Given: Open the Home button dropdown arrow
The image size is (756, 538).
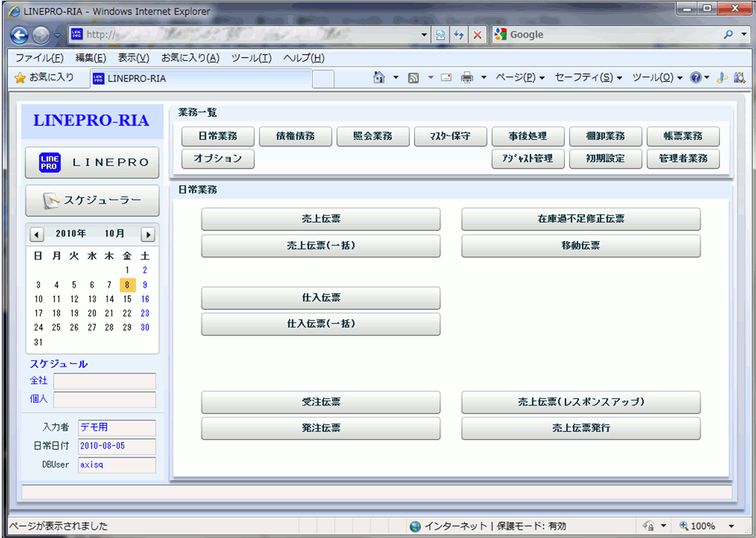Looking at the screenshot, I should pyautogui.click(x=395, y=78).
